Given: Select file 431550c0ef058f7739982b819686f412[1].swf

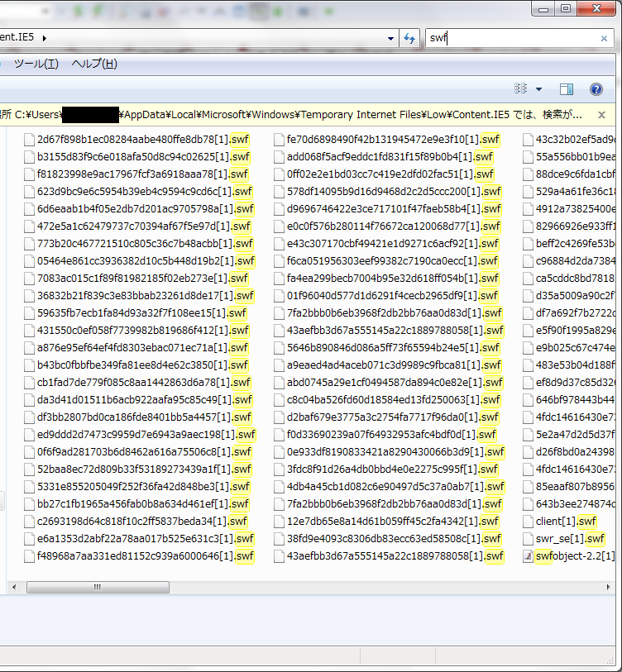Looking at the screenshot, I should pos(136,331).
